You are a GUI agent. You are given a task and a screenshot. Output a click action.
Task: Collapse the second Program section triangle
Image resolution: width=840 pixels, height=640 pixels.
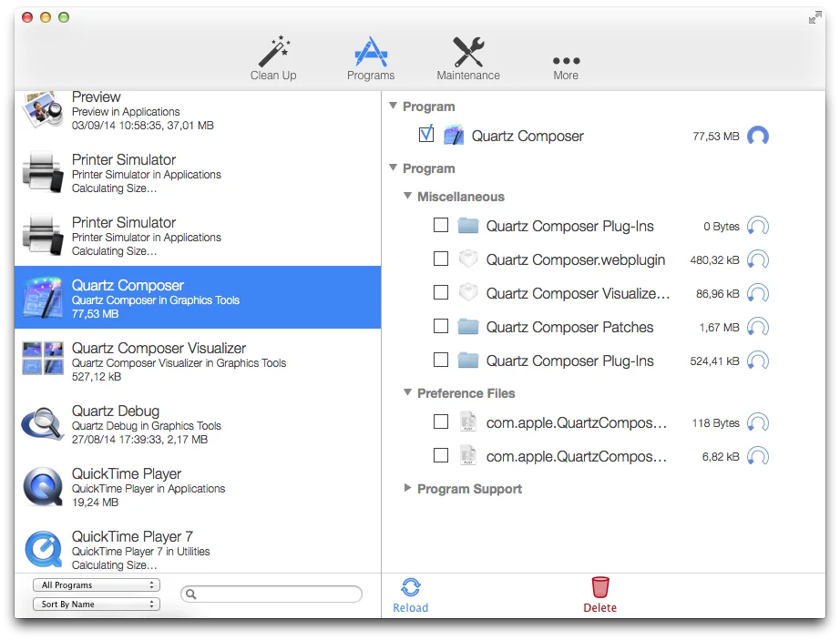[x=394, y=168]
